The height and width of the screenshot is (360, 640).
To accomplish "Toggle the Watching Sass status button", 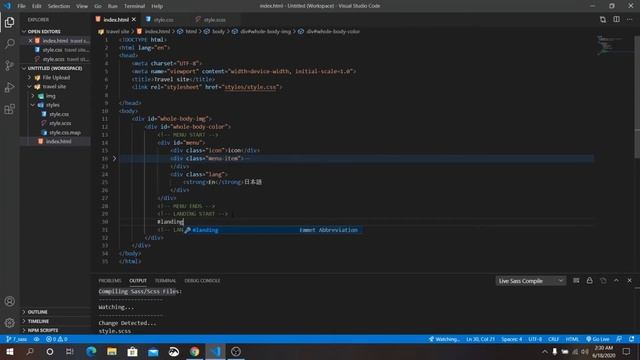I will 444,339.
